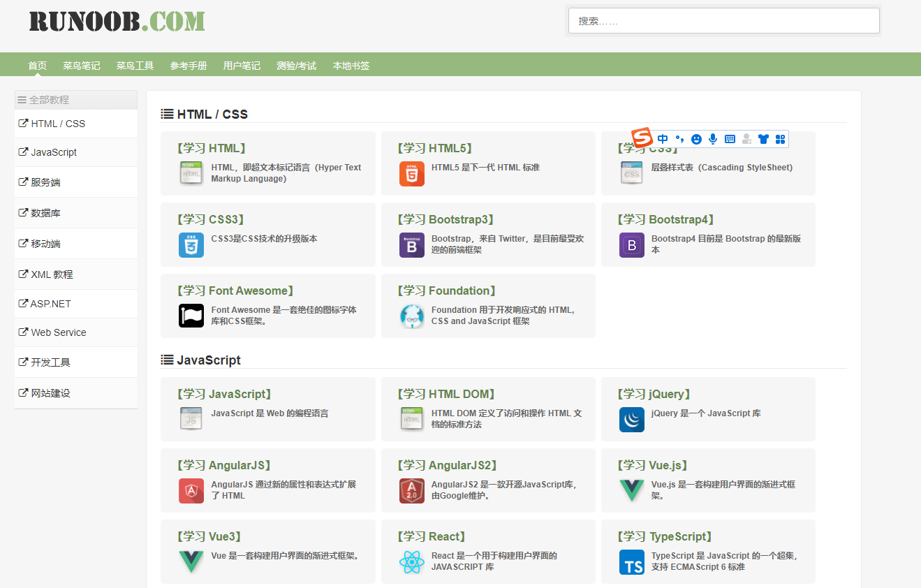This screenshot has height=588, width=921.
Task: Open the 【学习 Font Awesome】 title link
Action: tap(235, 291)
